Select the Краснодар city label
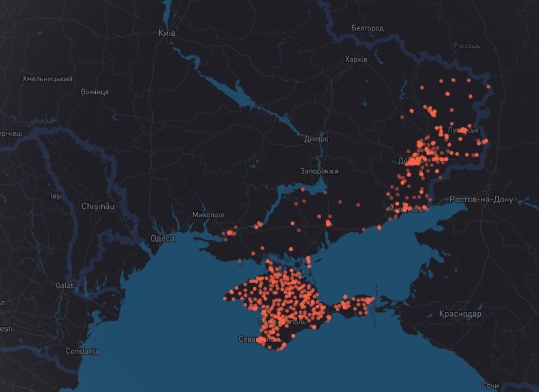The width and height of the screenshot is (539, 392). [460, 314]
